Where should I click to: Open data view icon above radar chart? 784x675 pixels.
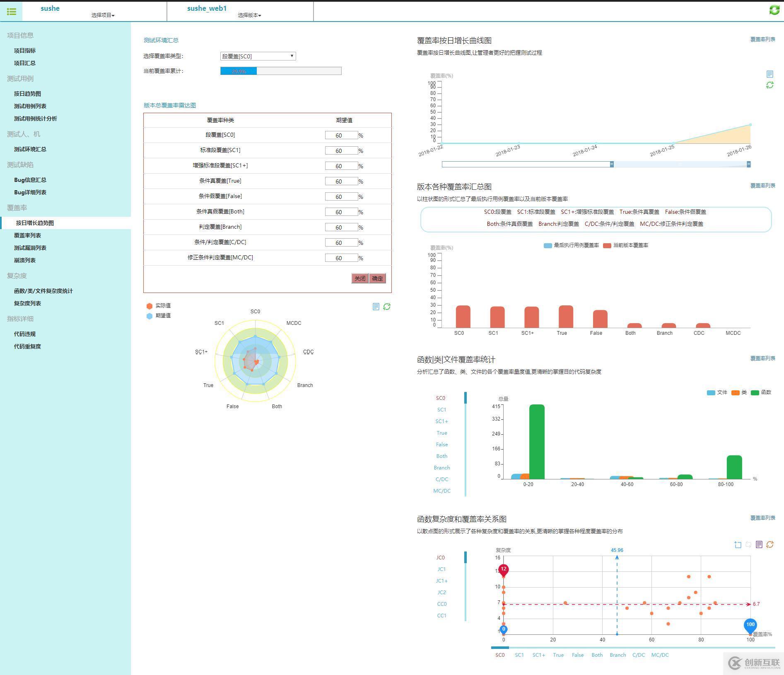(x=376, y=307)
